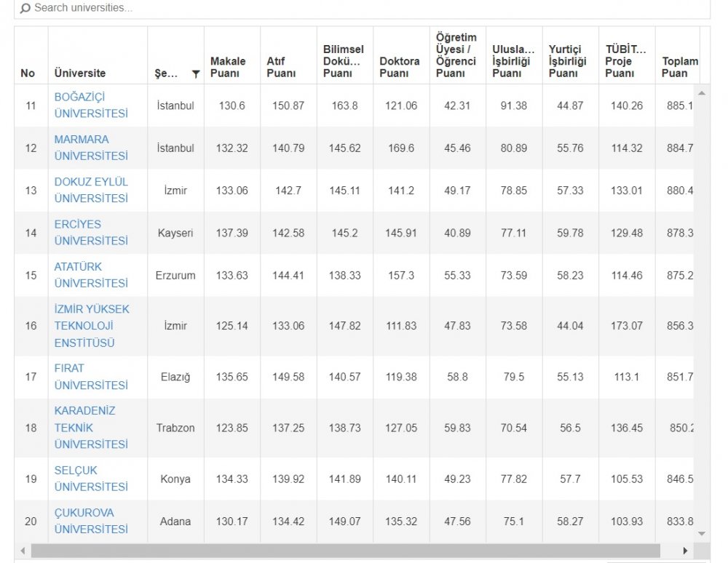Click Dokuz Eylül's TÜBİTAK score 133.01
Viewport: 728px width, 563px height.
(x=627, y=191)
